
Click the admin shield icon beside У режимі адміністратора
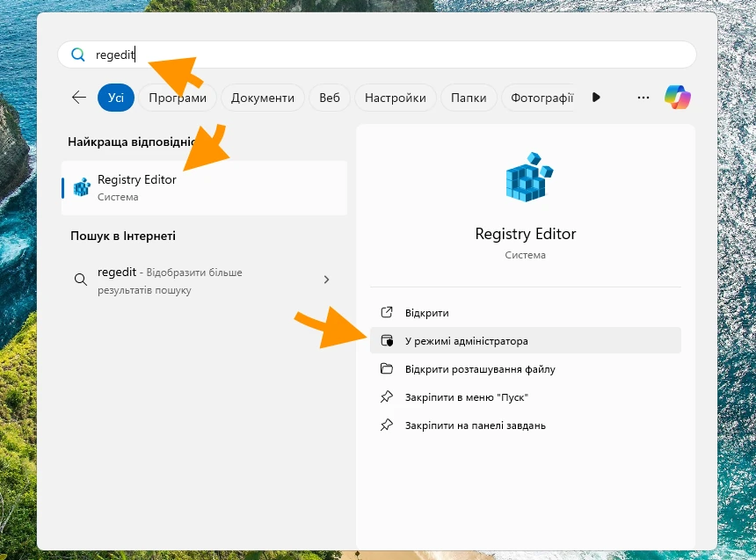coord(387,340)
